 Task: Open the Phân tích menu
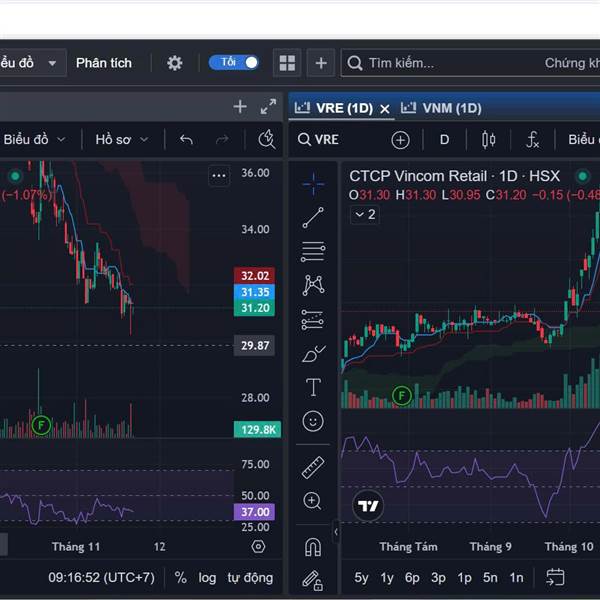point(104,63)
